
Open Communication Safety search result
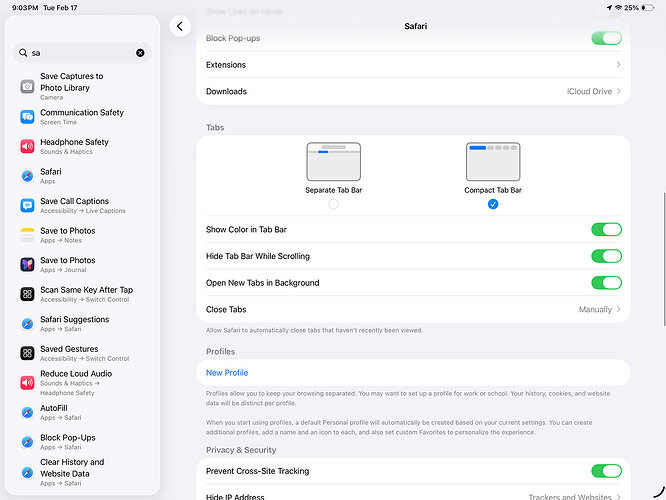pyautogui.click(x=82, y=117)
